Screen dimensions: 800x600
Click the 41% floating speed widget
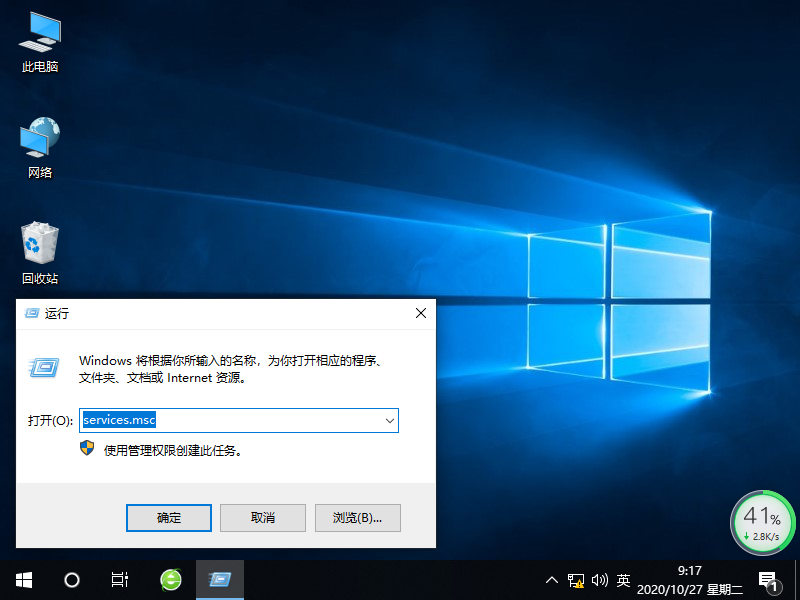coord(762,522)
